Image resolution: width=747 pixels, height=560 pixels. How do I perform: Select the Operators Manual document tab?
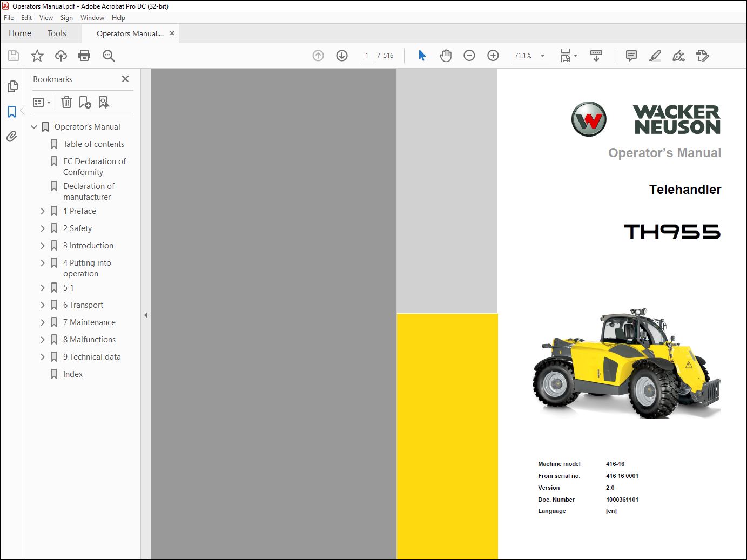(x=130, y=33)
